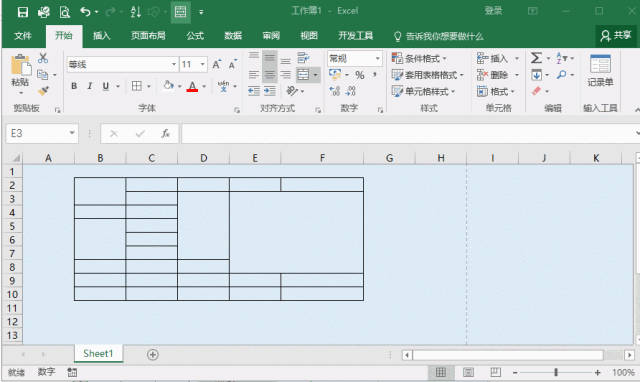Click the 条件格式 button
This screenshot has width=640, height=382.
[419, 58]
